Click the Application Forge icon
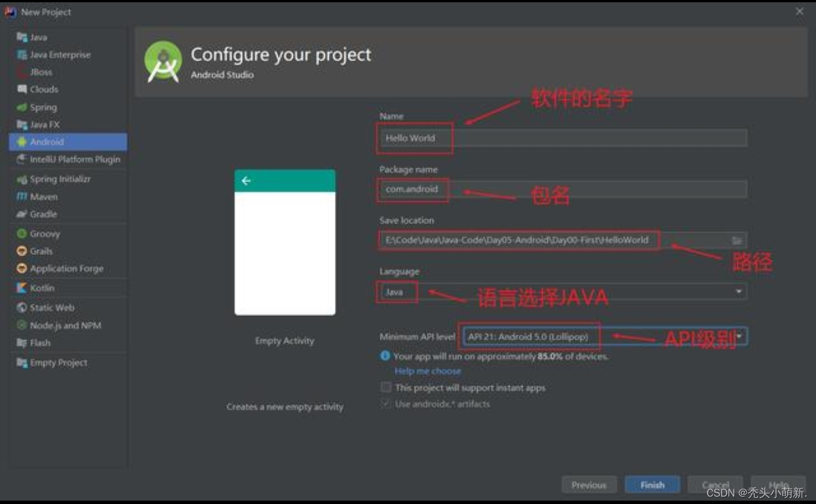 pyautogui.click(x=22, y=268)
